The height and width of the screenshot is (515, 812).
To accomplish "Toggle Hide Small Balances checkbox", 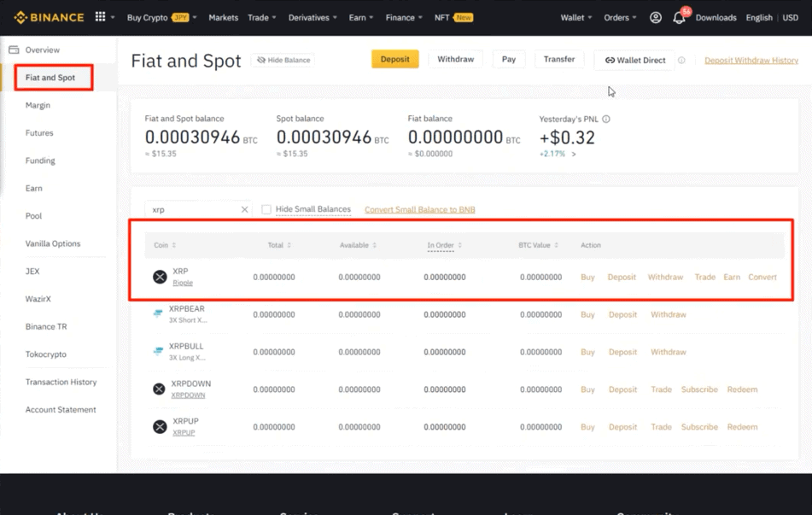I will click(x=266, y=209).
